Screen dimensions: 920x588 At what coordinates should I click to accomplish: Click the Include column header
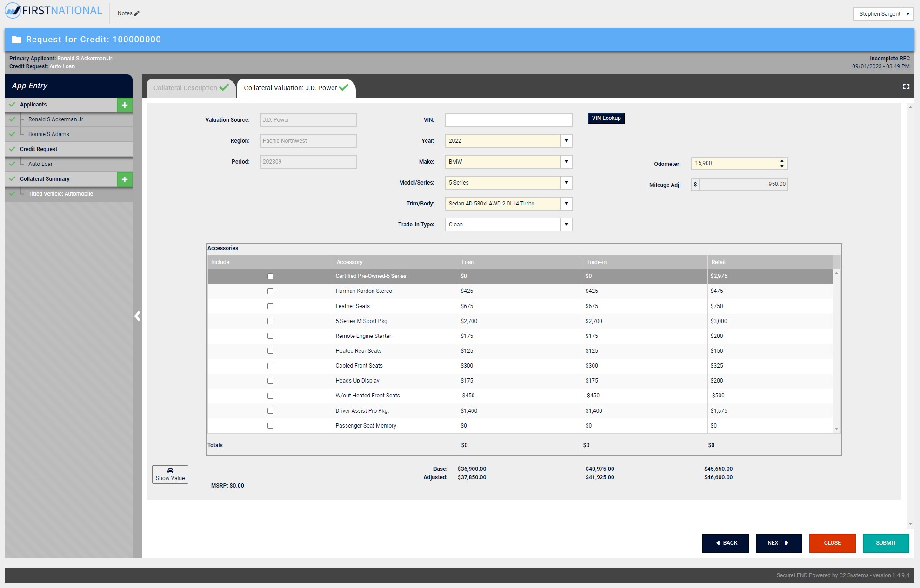(270, 262)
